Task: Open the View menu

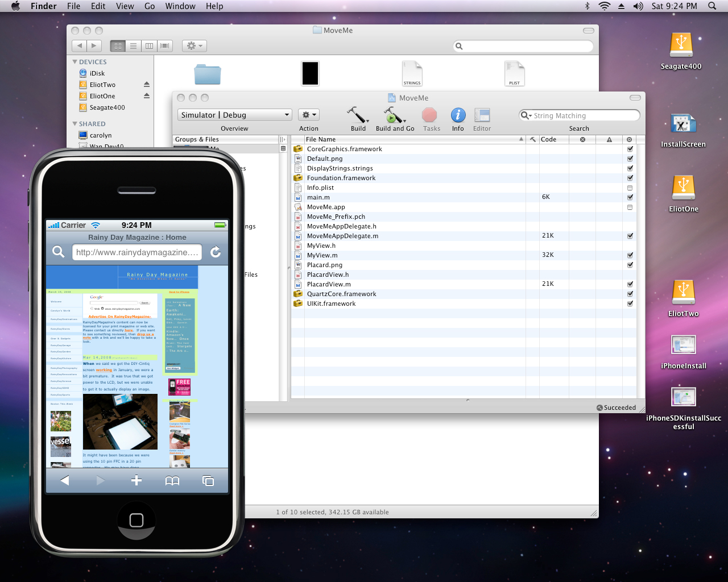Action: coord(125,6)
